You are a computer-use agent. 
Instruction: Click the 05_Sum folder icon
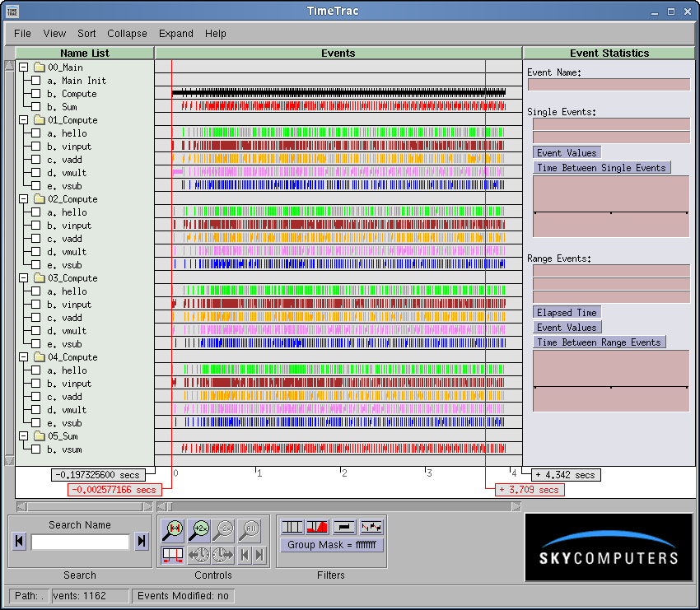pos(40,436)
